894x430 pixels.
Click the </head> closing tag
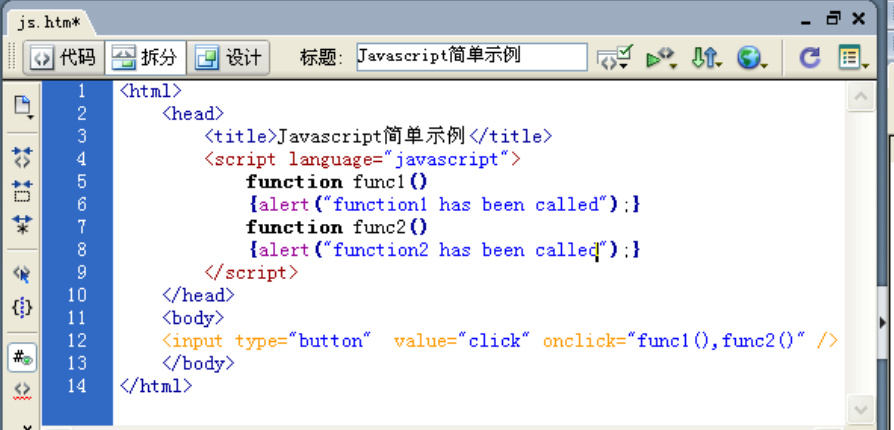pos(198,295)
